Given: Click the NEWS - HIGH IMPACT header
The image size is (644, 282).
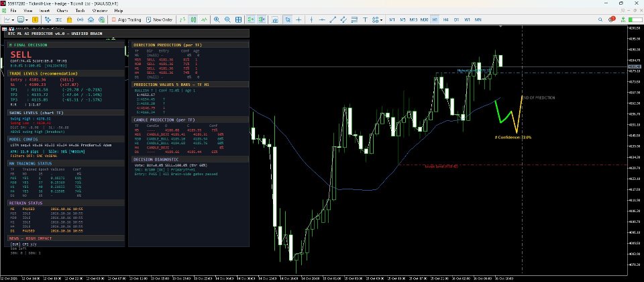Looking at the screenshot, I should pos(66,238).
